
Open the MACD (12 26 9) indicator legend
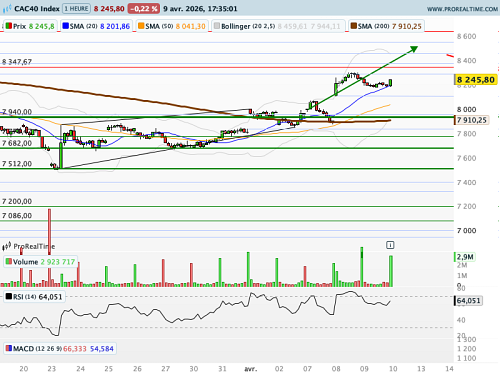[60, 349]
